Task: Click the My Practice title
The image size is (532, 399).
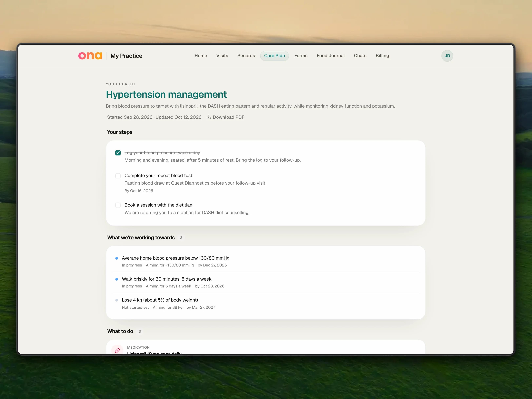Action: [x=126, y=56]
